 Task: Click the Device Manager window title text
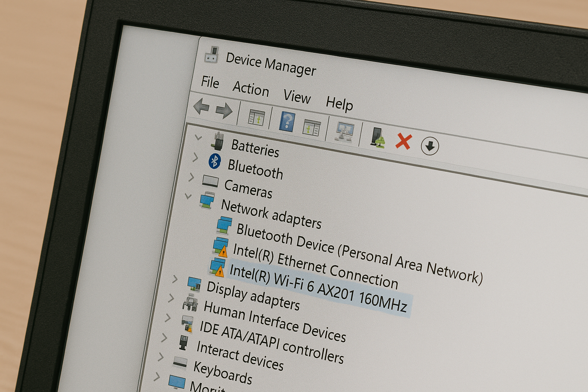(271, 64)
